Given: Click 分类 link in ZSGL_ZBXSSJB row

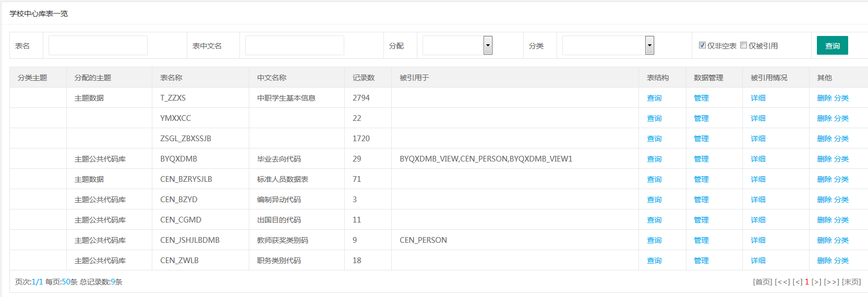Looking at the screenshot, I should [x=841, y=139].
